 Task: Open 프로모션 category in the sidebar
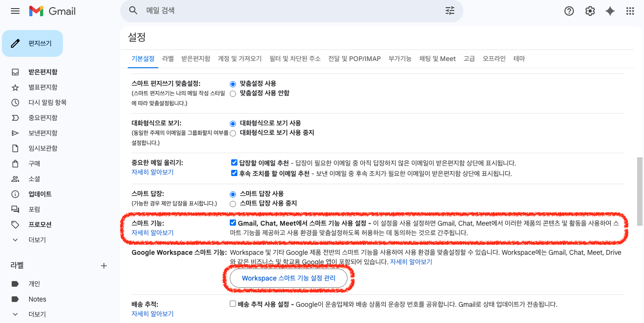click(40, 225)
